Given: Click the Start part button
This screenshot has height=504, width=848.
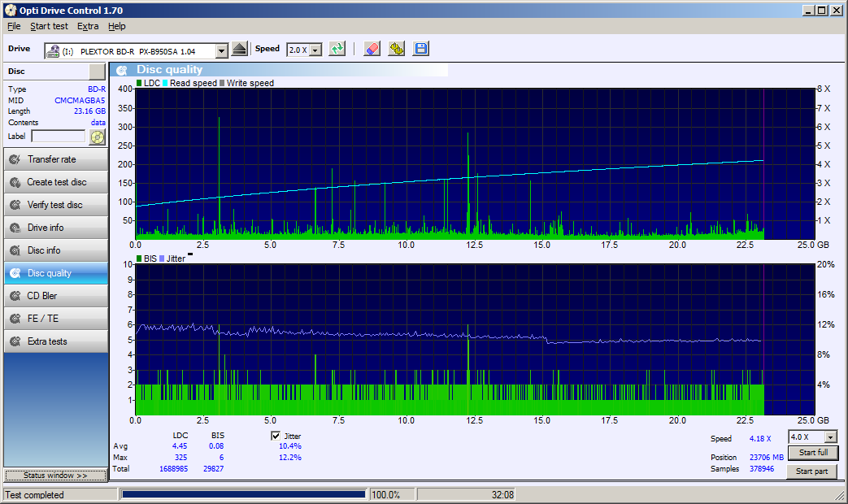Looking at the screenshot, I should click(x=813, y=471).
